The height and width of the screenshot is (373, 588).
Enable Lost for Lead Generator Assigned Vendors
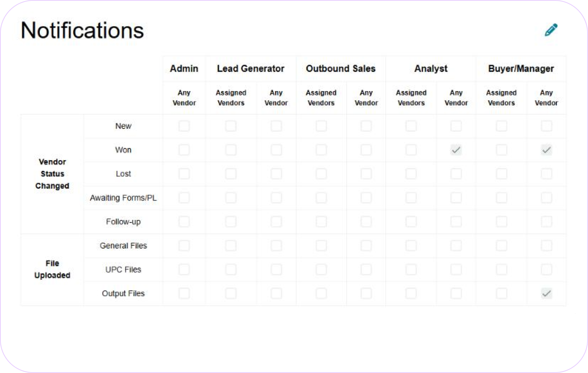231,174
